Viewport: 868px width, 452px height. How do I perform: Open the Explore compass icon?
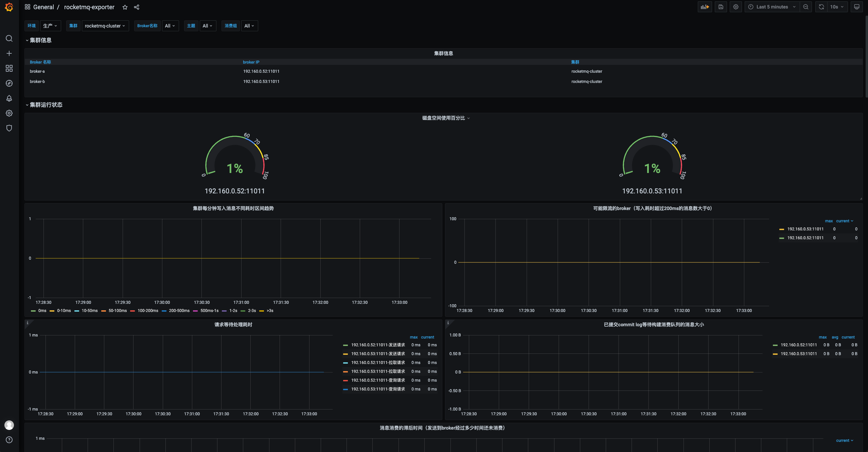9,83
